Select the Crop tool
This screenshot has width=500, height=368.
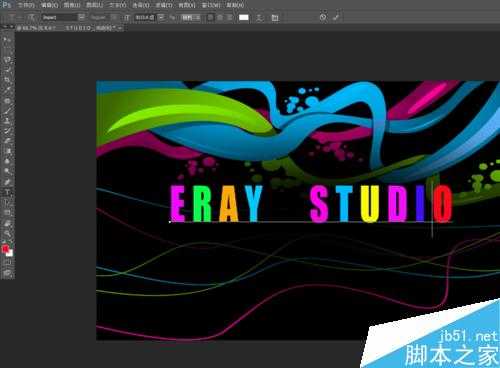tap(7, 79)
